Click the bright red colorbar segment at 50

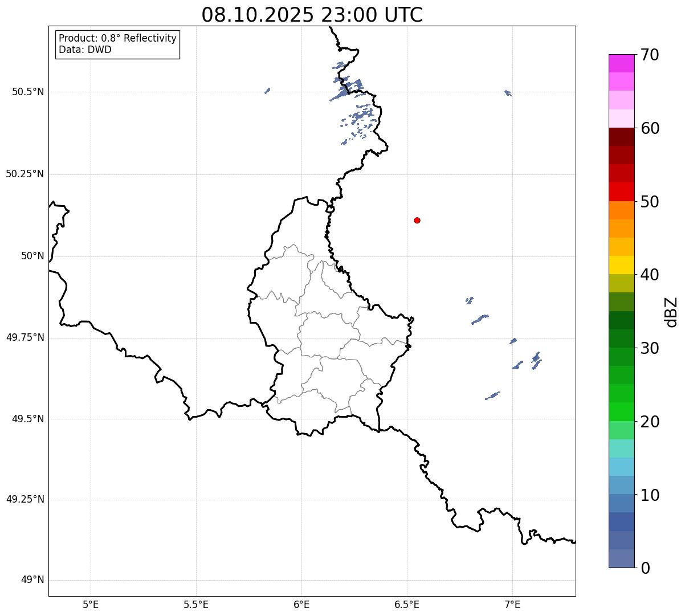pos(622,192)
